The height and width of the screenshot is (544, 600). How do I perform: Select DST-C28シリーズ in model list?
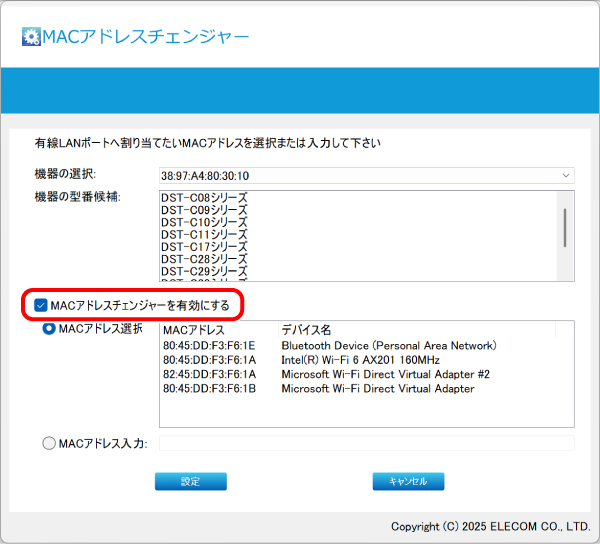(x=204, y=259)
